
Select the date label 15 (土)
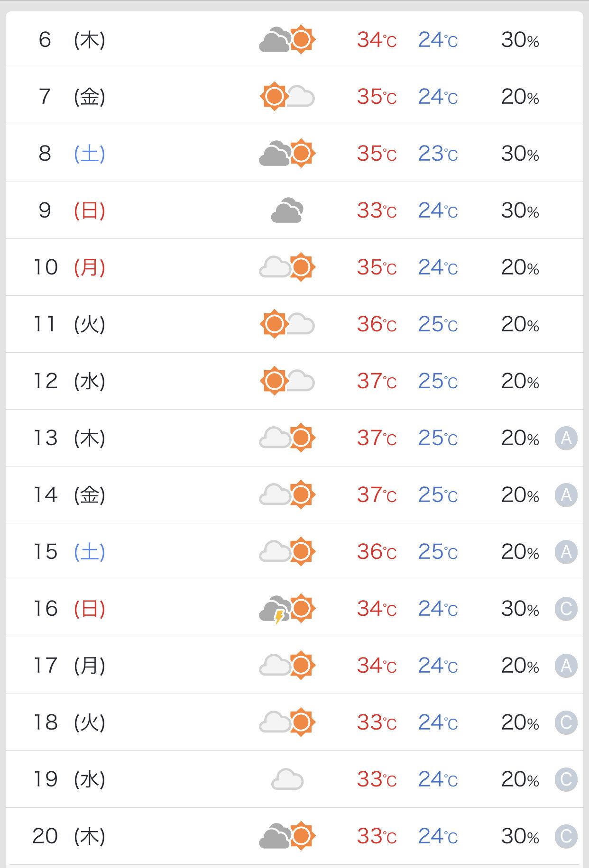coord(69,551)
